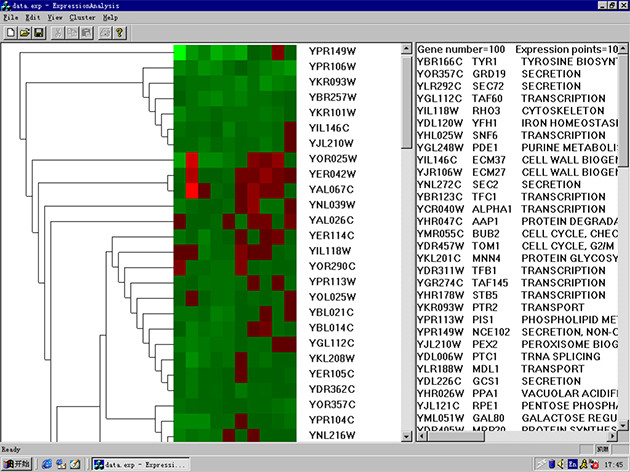Screen dimensions: 630x472
Task: Click the Print toolbar icon
Action: tap(104, 33)
